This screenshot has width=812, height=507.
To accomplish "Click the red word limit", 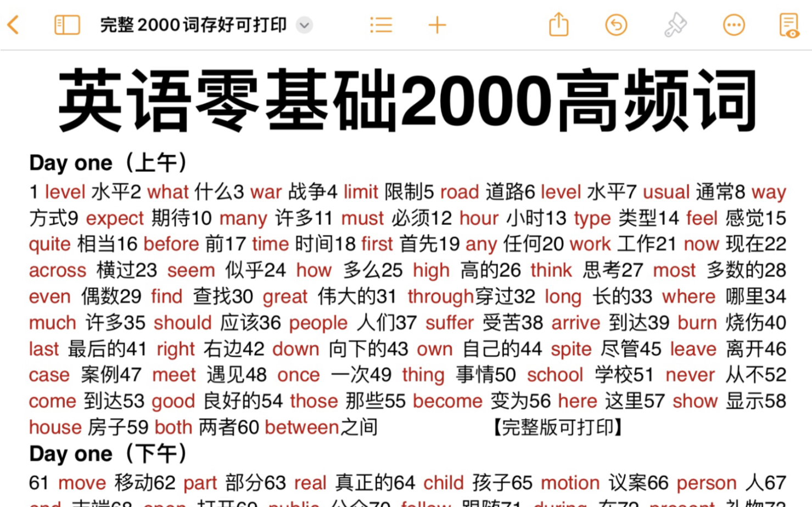I will point(361,192).
